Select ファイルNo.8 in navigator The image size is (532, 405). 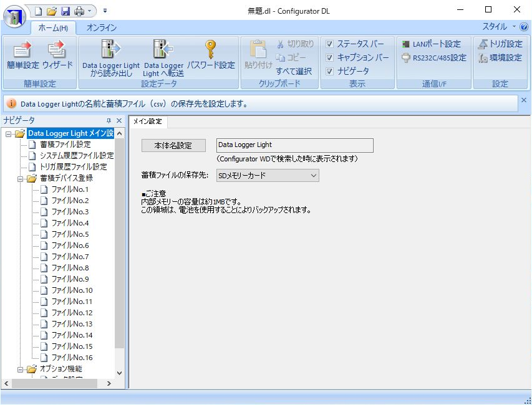70,268
